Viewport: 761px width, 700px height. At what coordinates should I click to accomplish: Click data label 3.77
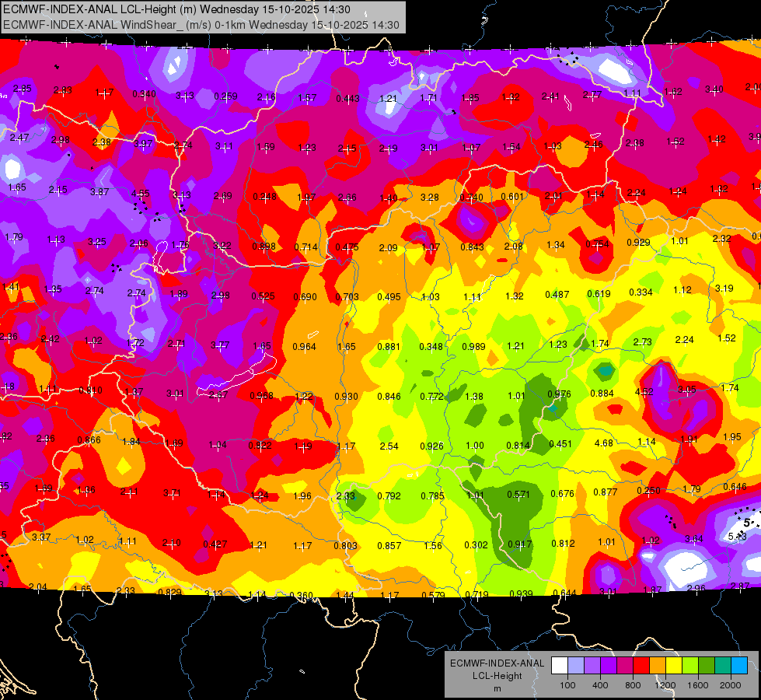(220, 345)
